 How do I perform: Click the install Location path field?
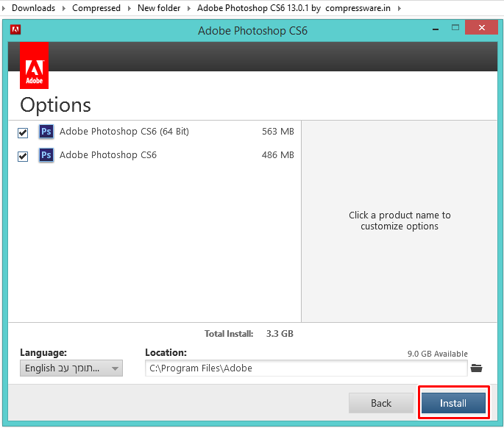[x=306, y=368]
